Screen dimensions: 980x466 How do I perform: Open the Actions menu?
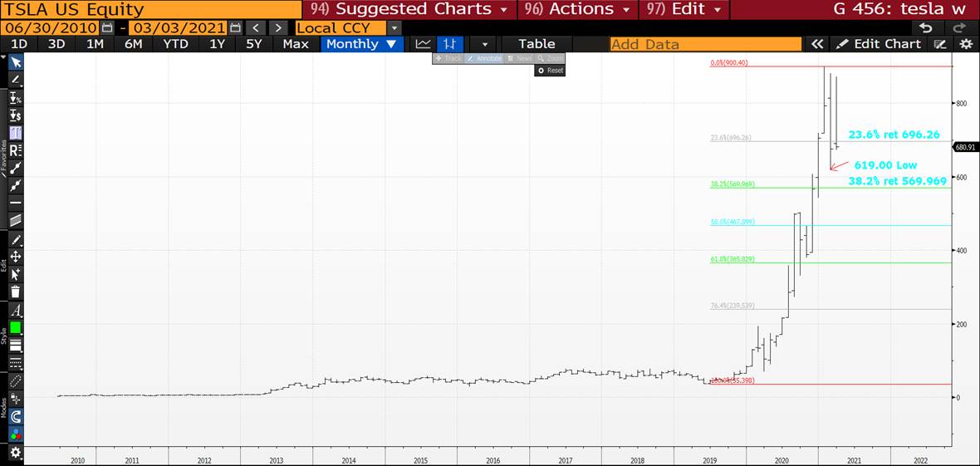pyautogui.click(x=577, y=9)
